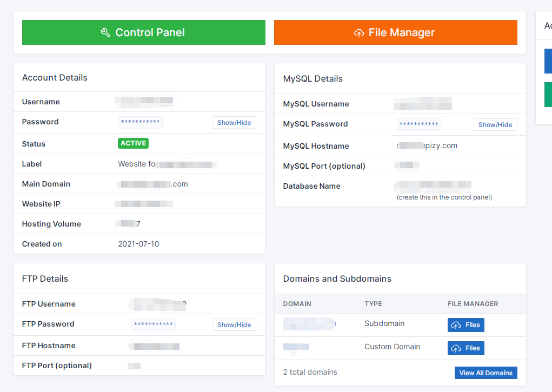Click the wrench icon on Control Panel

[105, 32]
